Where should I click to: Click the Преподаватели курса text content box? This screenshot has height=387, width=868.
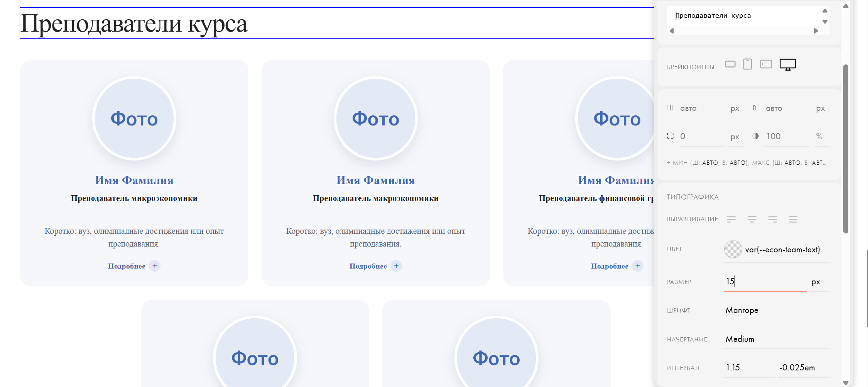tap(745, 16)
